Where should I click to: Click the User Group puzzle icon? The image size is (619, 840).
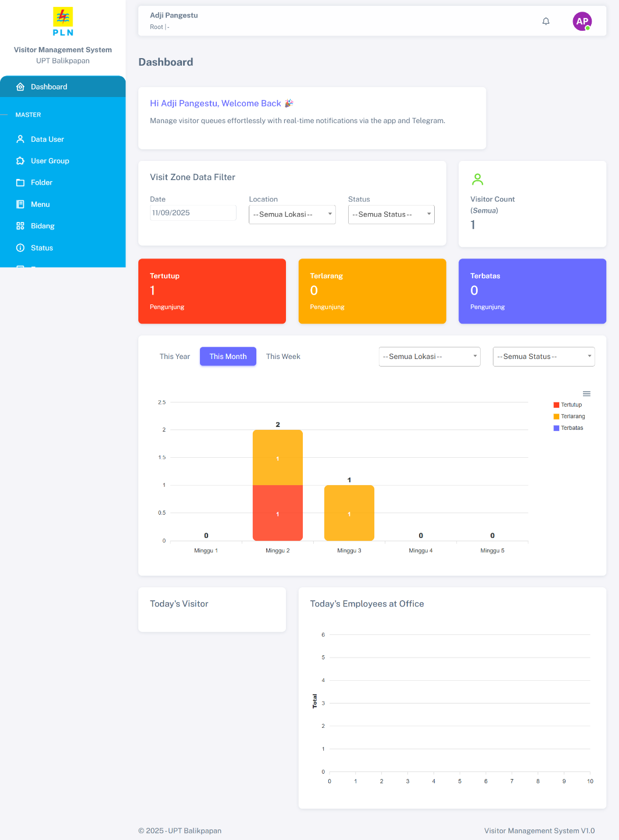[x=20, y=161]
